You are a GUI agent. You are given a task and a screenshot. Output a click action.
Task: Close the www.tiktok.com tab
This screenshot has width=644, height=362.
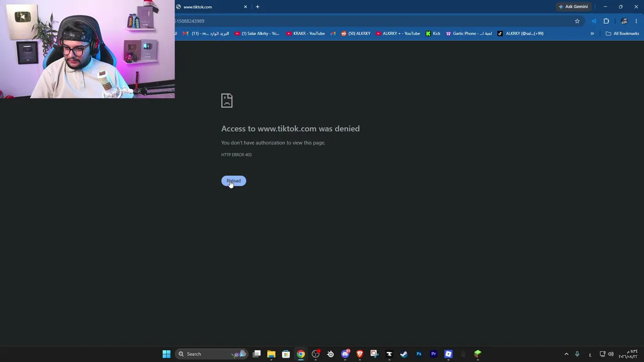(x=246, y=7)
